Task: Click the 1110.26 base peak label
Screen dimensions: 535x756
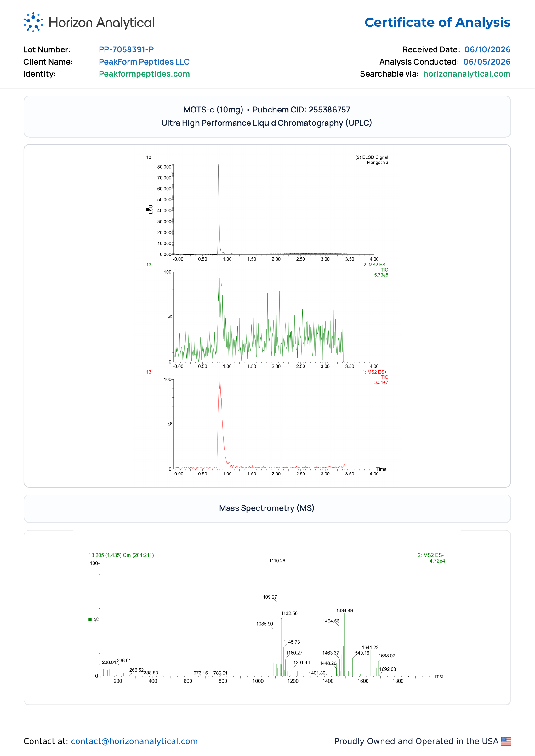Action: click(277, 561)
